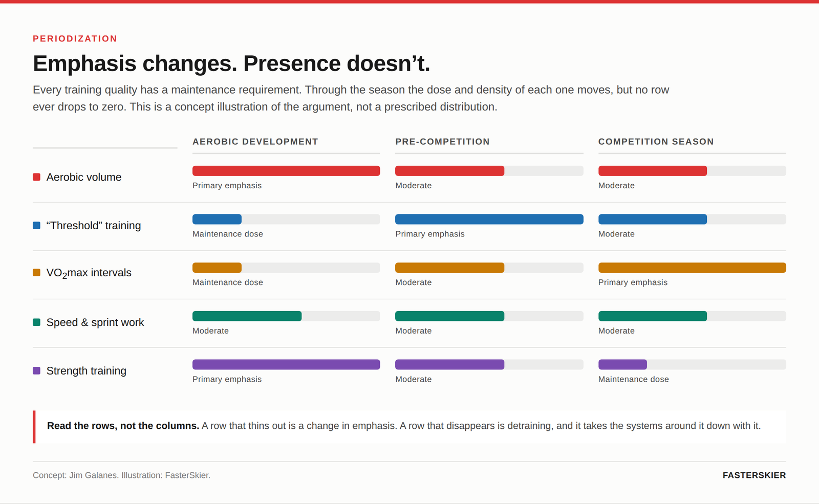Click the Threshold bar under Pre-Competition

click(x=489, y=219)
